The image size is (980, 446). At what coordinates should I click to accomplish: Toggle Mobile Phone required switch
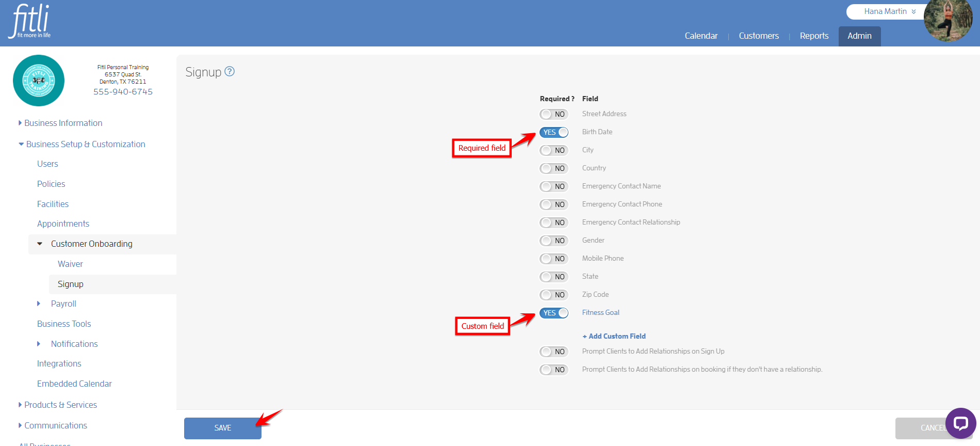[x=554, y=259]
